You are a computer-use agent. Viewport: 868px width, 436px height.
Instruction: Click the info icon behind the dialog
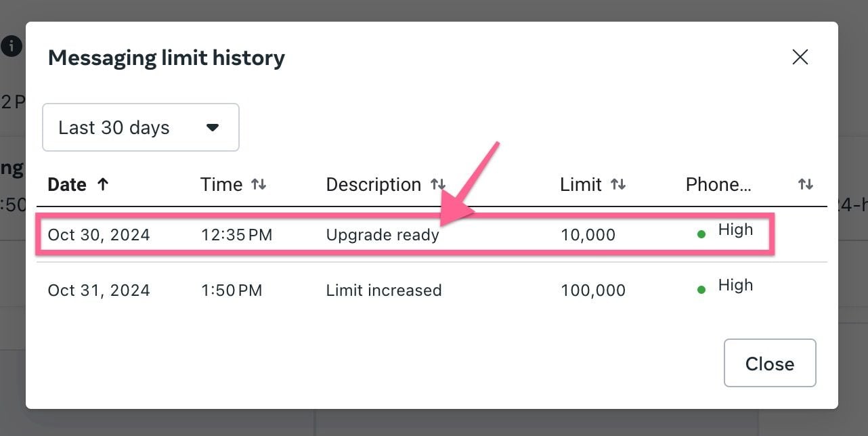(x=11, y=46)
